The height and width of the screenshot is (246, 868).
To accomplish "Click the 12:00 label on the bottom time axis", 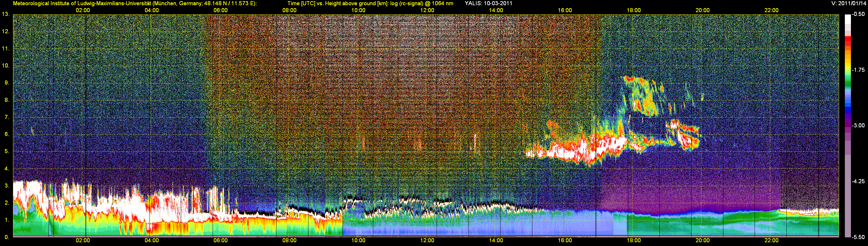I will pyautogui.click(x=427, y=241).
